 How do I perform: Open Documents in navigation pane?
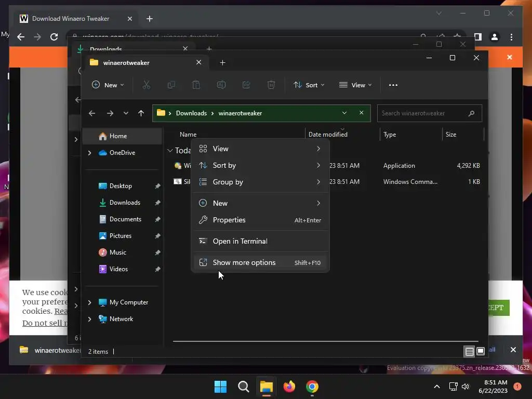(123, 219)
